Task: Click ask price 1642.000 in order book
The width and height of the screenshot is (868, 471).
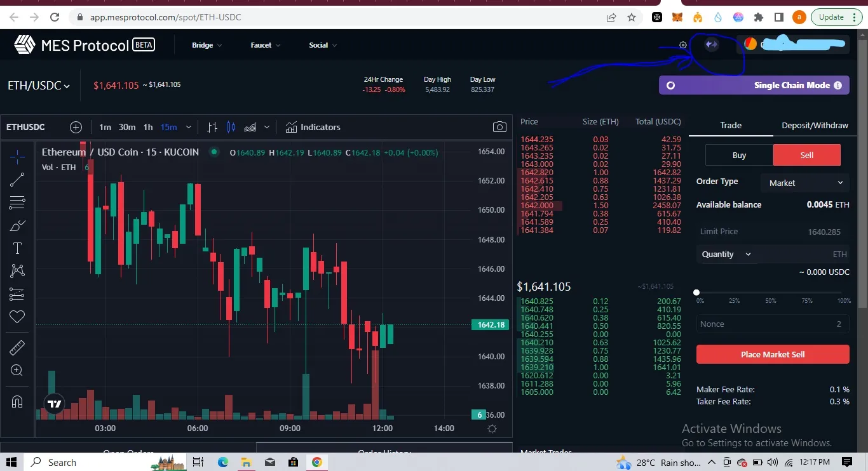Action: [537, 206]
